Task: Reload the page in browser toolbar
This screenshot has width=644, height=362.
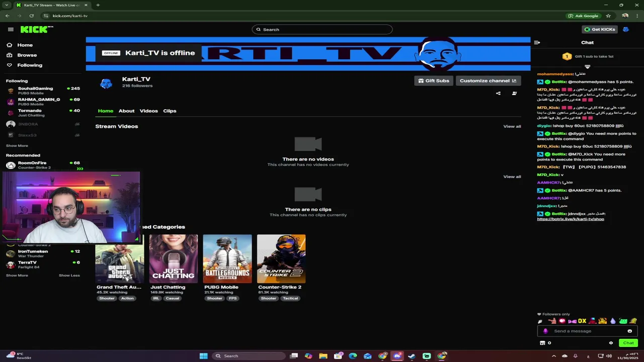Action: [31, 16]
